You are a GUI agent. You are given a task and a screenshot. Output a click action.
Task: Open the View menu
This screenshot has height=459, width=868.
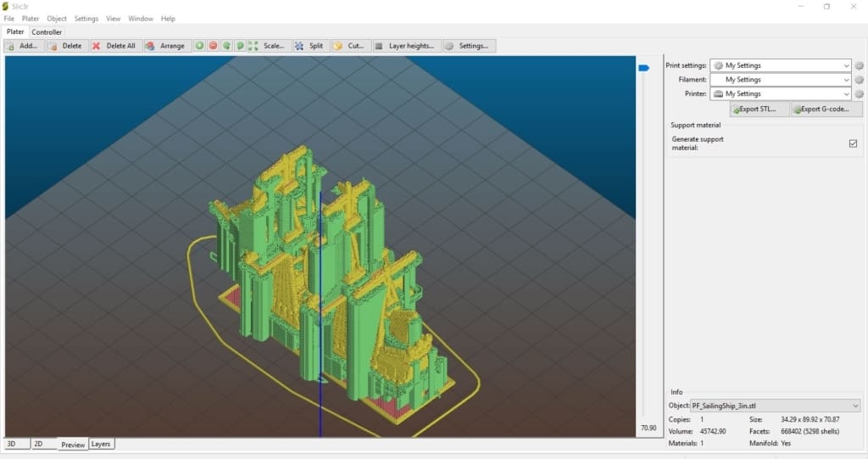113,19
